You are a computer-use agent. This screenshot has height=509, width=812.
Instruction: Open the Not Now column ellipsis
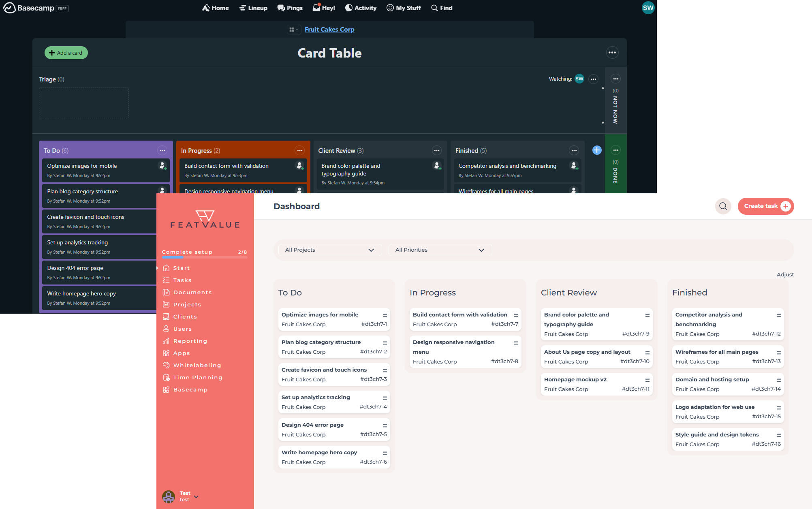pos(615,79)
